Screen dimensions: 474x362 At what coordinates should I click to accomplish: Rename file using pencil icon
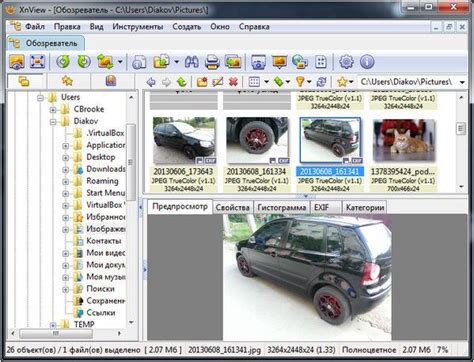click(218, 82)
